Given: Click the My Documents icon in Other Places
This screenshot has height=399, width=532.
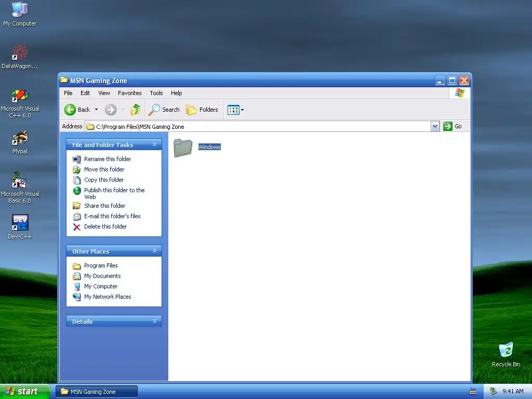Looking at the screenshot, I should click(x=77, y=276).
